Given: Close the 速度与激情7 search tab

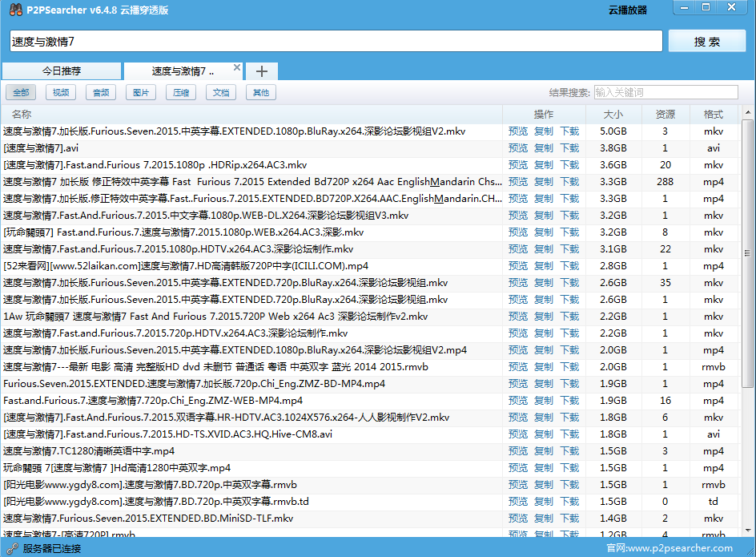Looking at the screenshot, I should coord(236,68).
